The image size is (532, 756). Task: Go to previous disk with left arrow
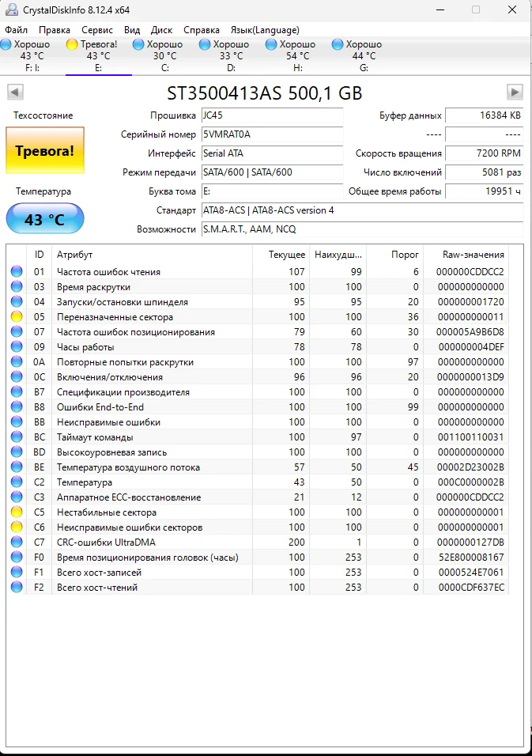[x=16, y=92]
